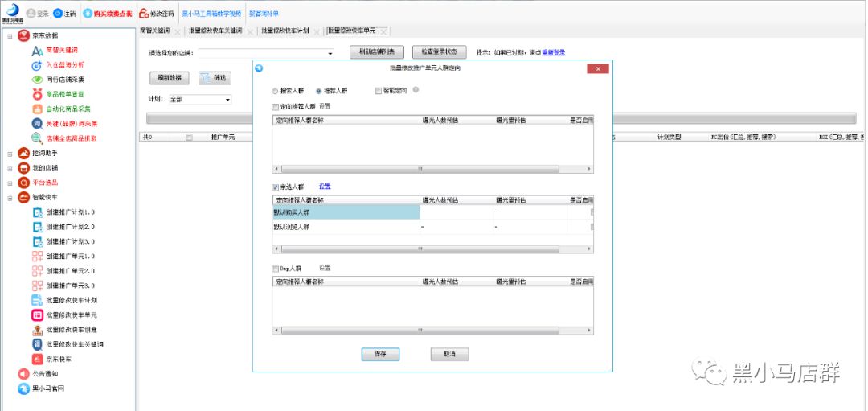Click the 重新登录 link

pyautogui.click(x=553, y=52)
